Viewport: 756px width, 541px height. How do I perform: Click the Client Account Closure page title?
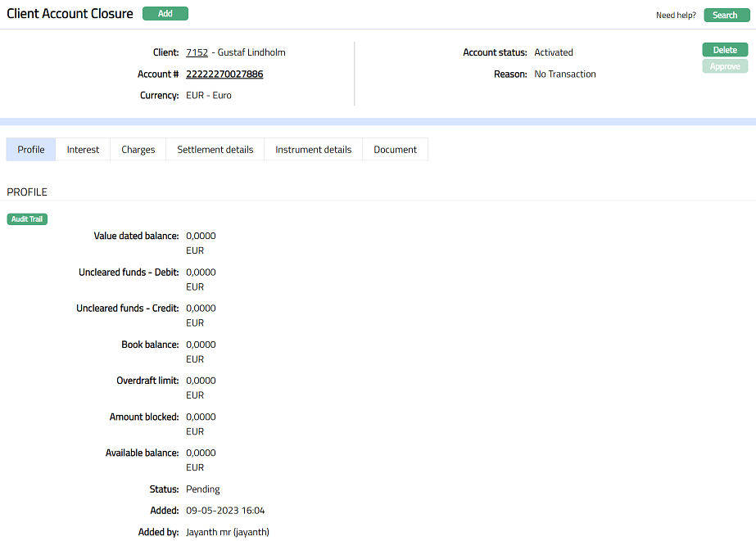point(70,14)
